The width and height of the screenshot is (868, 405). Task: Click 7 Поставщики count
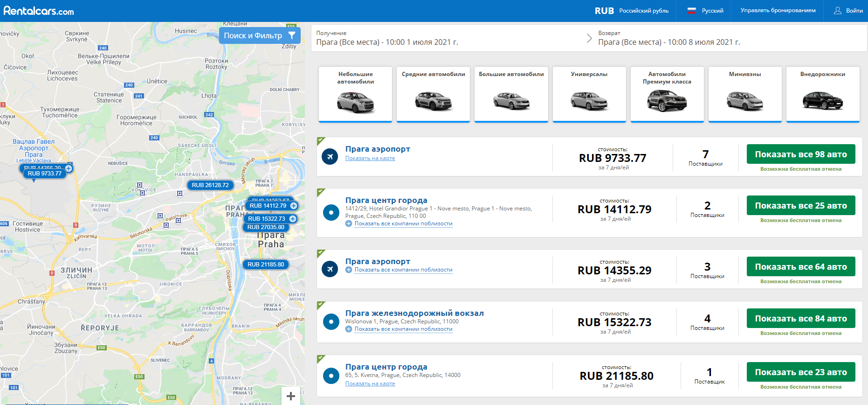705,157
